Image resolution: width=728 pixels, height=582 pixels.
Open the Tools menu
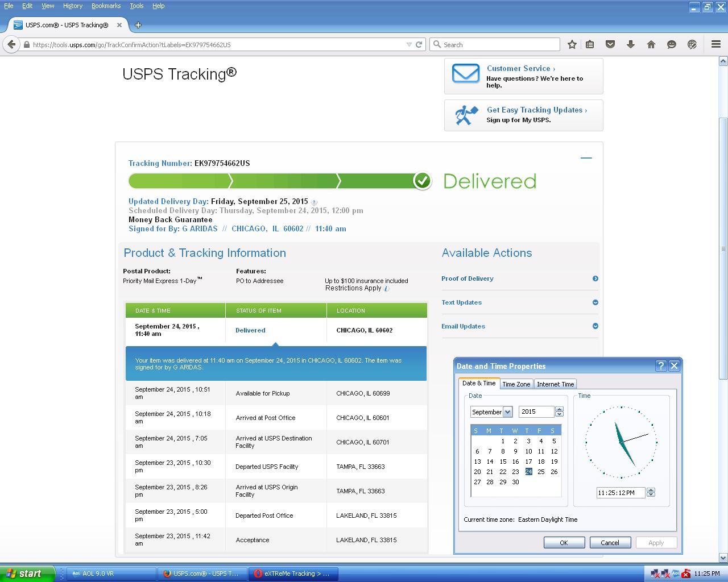click(x=136, y=6)
